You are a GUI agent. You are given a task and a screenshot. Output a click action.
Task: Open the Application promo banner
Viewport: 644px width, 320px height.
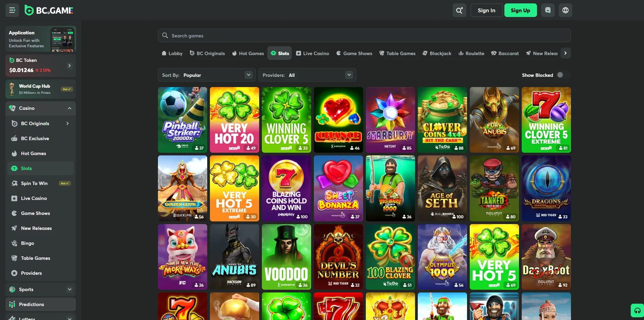tap(40, 39)
